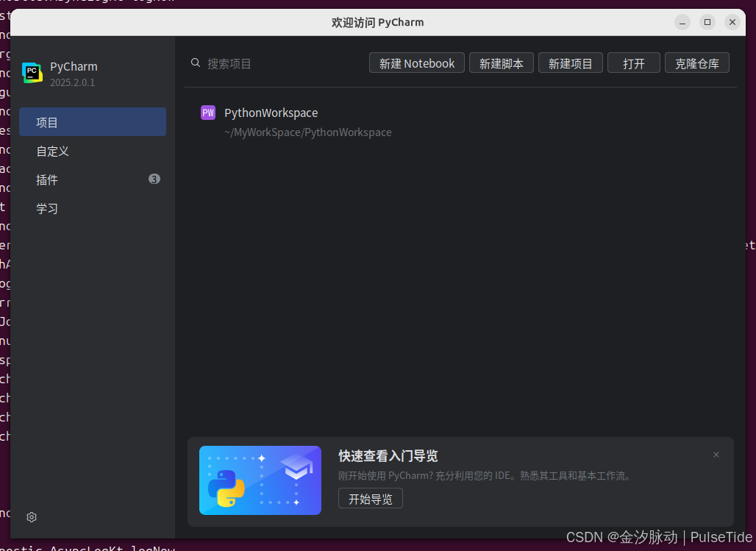Click the 新建项目 button

tap(571, 63)
